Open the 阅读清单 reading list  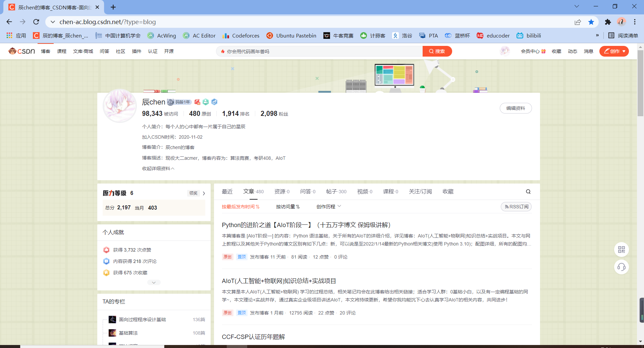click(623, 36)
